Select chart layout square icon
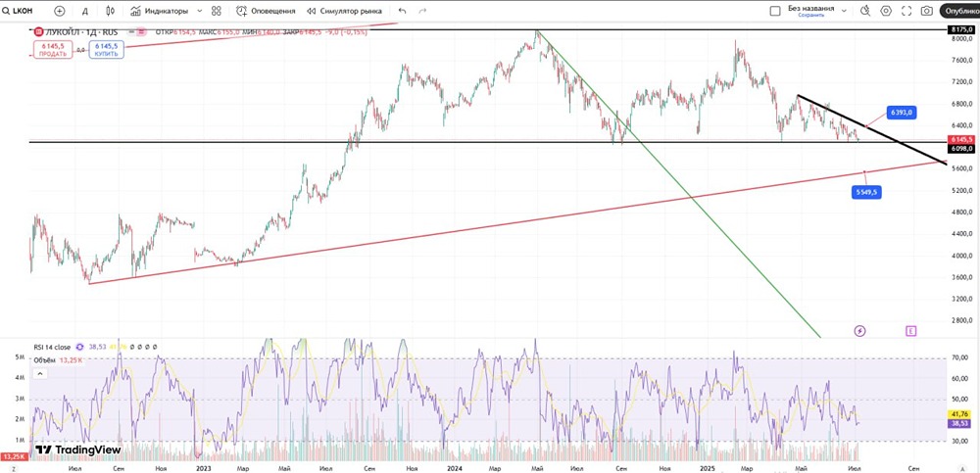980x473 pixels. [775, 11]
